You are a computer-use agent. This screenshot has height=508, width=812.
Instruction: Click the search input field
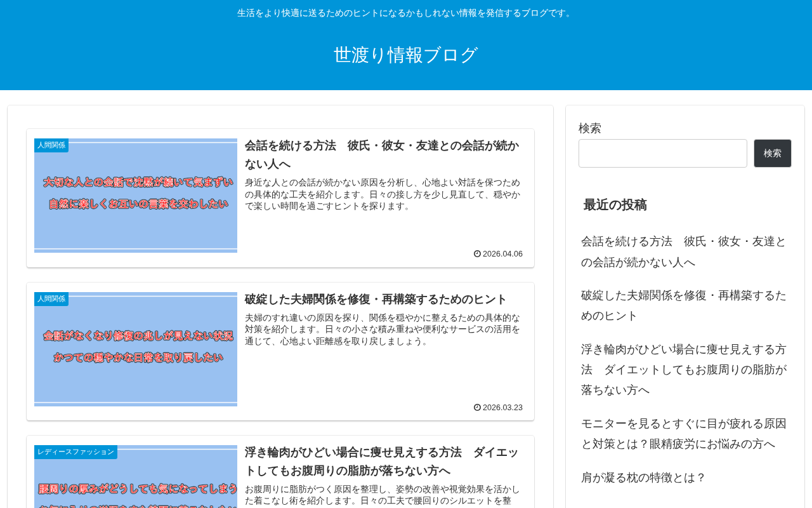click(663, 154)
